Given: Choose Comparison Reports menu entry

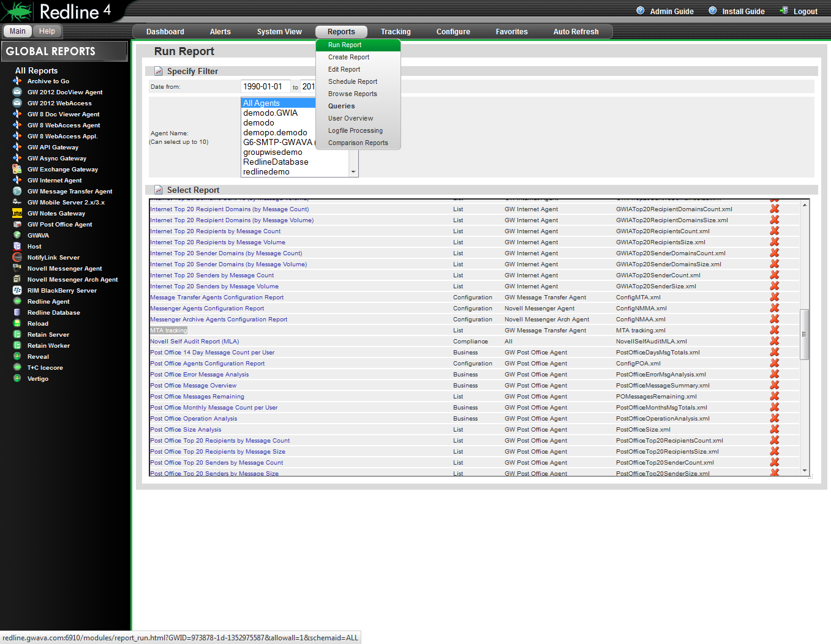Looking at the screenshot, I should (x=358, y=143).
